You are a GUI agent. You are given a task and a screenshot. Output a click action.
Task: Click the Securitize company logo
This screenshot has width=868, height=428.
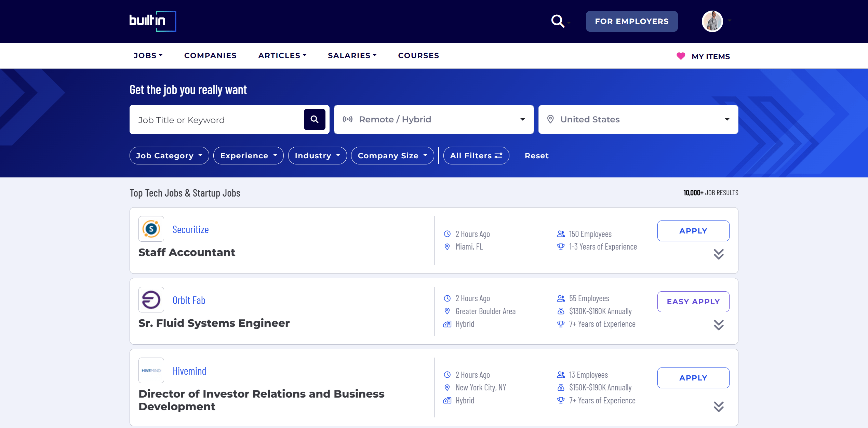click(x=151, y=229)
